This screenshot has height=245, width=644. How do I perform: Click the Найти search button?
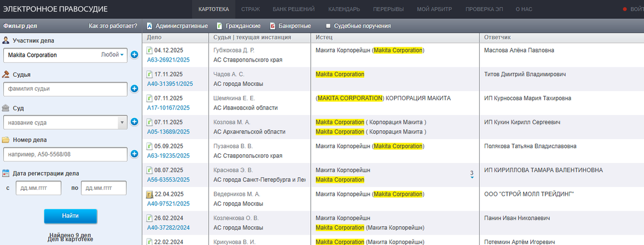point(70,216)
